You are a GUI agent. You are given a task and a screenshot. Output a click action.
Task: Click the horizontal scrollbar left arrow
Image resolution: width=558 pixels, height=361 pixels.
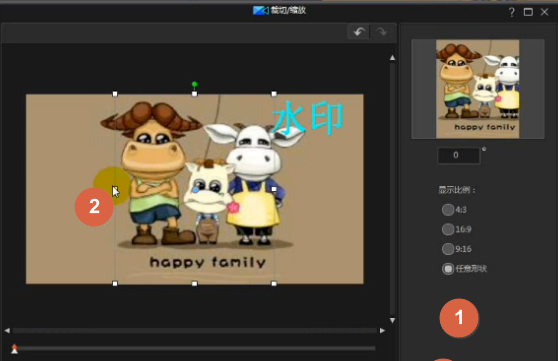point(7,330)
